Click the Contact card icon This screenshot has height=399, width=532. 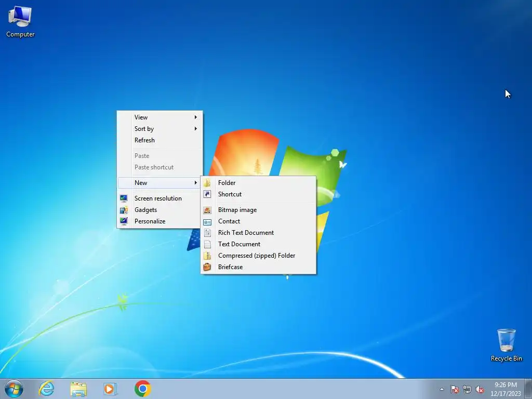tap(207, 222)
